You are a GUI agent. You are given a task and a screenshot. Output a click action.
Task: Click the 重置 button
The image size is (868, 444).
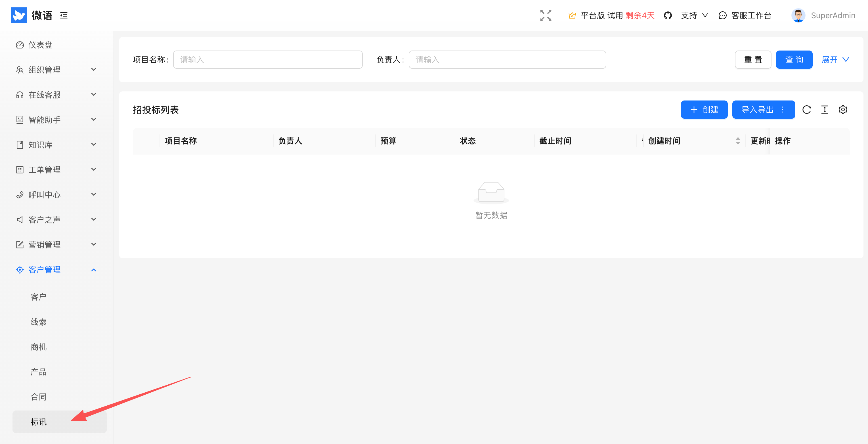pyautogui.click(x=753, y=60)
